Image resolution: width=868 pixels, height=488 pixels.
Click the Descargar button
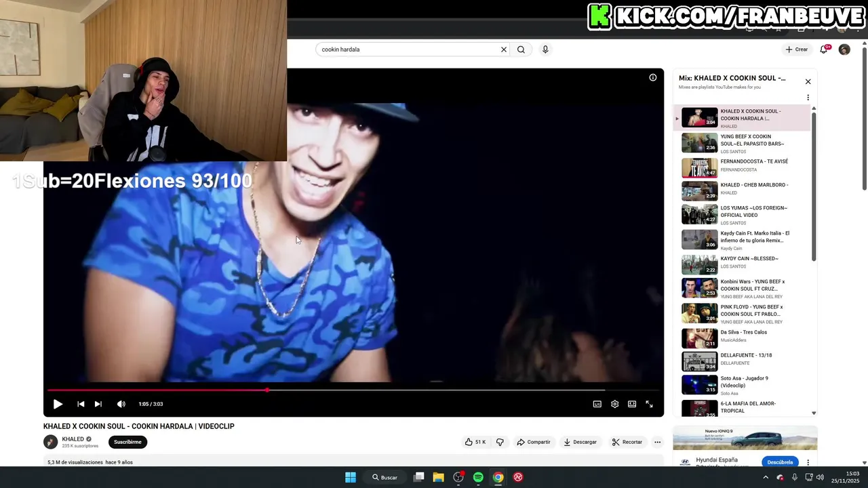pyautogui.click(x=580, y=442)
